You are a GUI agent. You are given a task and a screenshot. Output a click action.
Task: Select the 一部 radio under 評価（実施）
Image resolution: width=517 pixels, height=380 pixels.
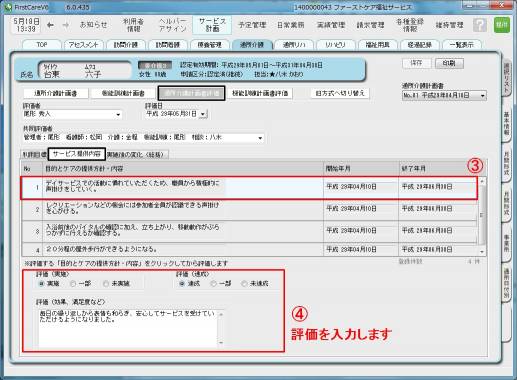click(x=73, y=284)
